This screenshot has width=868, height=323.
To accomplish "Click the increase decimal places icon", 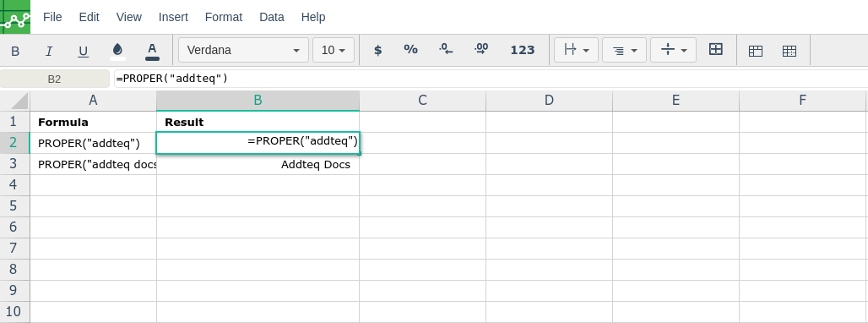I will [481, 50].
